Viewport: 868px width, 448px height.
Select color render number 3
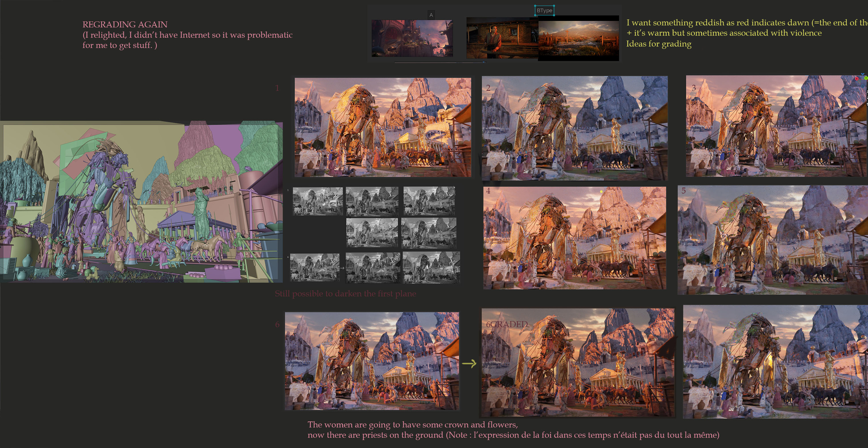click(776, 126)
